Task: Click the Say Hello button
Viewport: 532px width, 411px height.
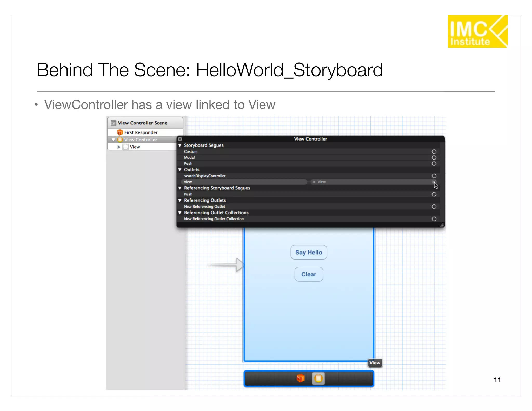Action: click(x=309, y=252)
